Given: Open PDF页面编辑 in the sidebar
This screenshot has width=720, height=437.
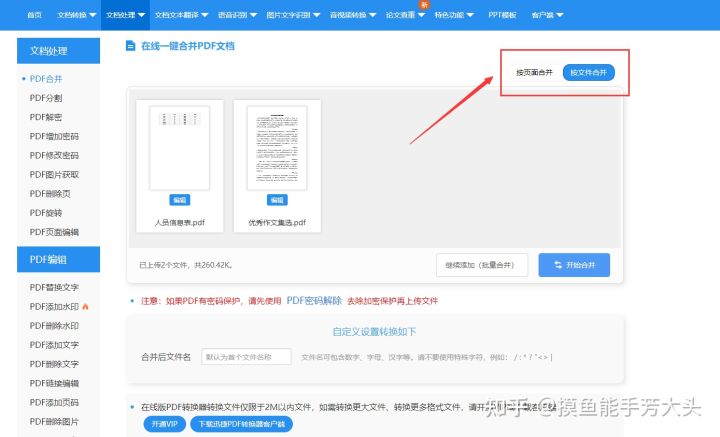Looking at the screenshot, I should pyautogui.click(x=54, y=232).
